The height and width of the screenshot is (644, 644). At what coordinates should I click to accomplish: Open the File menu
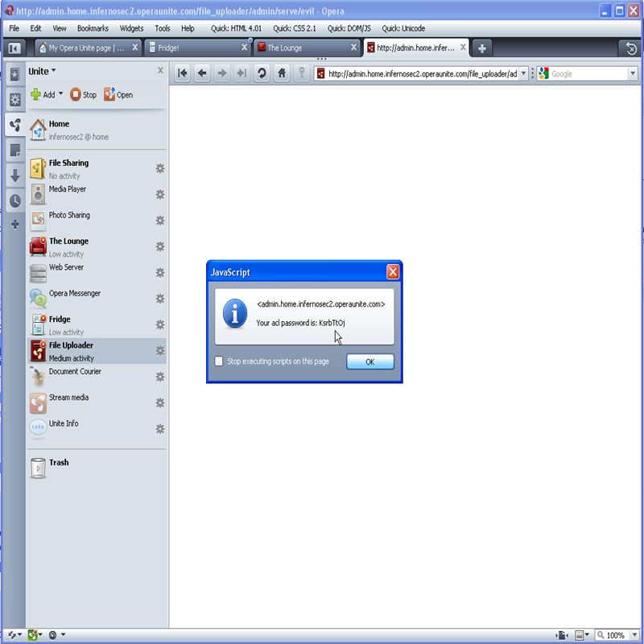tap(14, 28)
